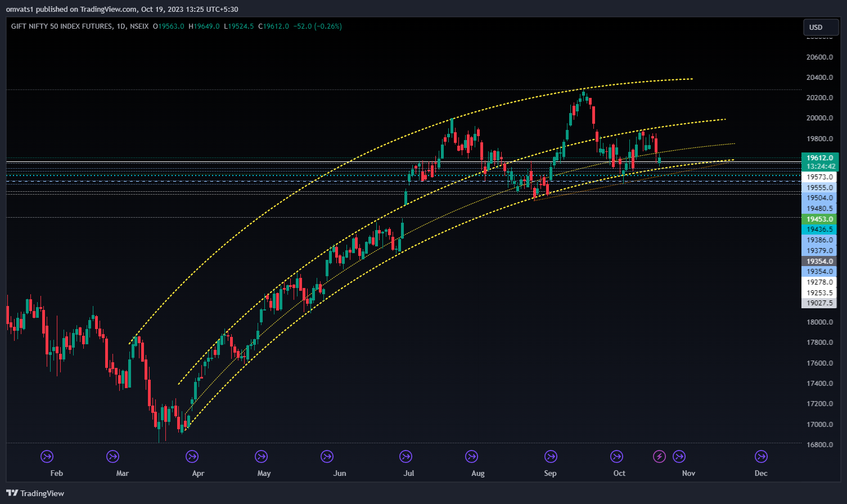Click the event icon above the Apr label
This screenshot has width=847, height=504.
tap(192, 456)
